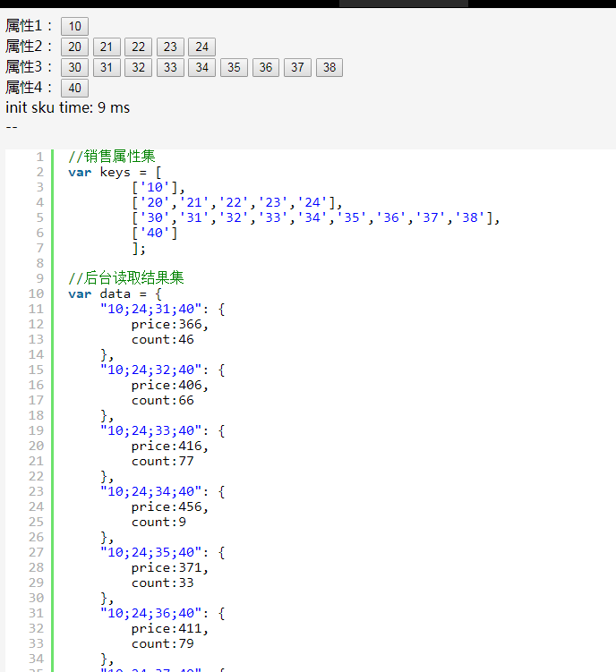Click the ['20','21','22','23','24'] code line

[x=237, y=202]
